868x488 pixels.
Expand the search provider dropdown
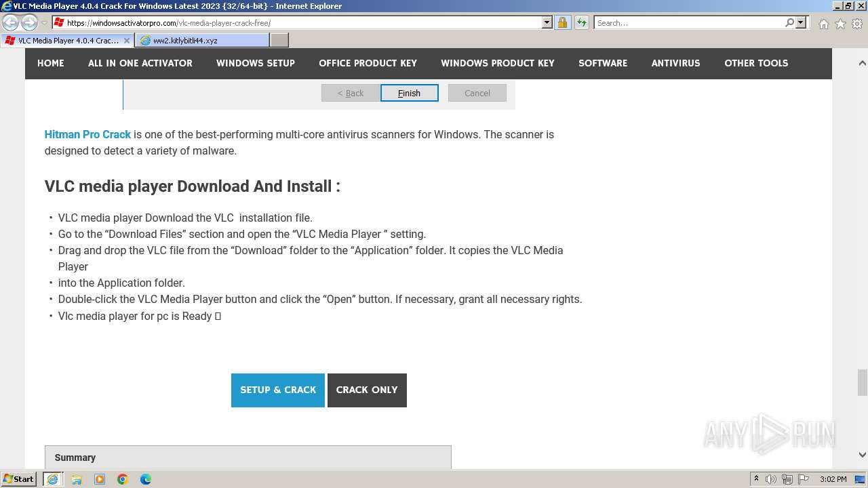tap(801, 22)
